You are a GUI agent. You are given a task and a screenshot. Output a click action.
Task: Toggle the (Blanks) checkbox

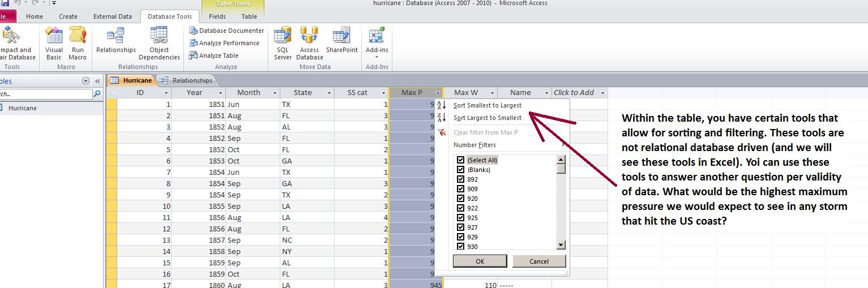460,170
